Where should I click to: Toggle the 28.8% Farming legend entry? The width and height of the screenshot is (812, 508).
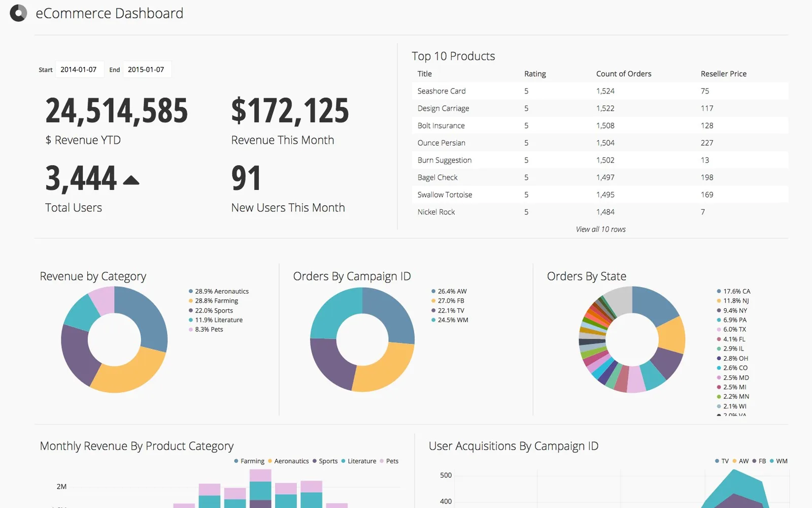point(213,301)
